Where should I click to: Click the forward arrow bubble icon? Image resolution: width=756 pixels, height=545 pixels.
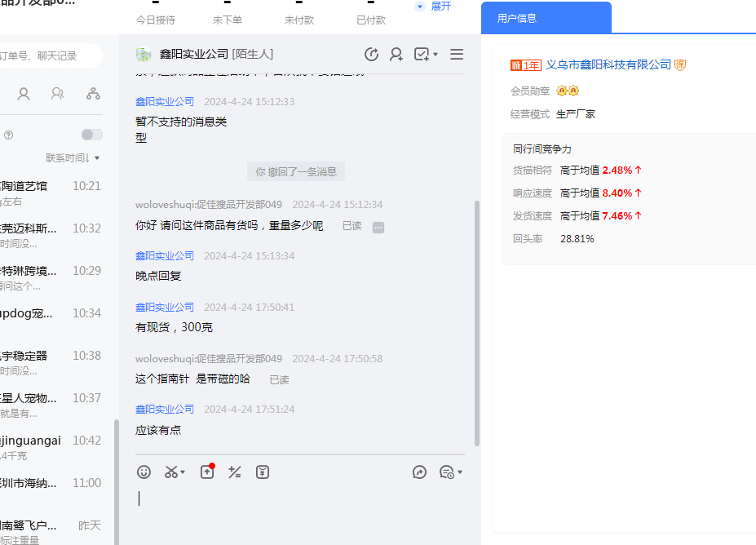click(420, 472)
